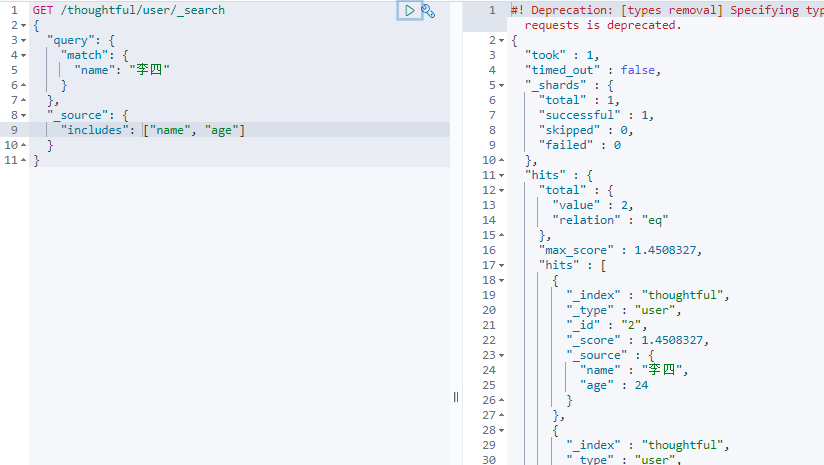Fold the arrow at response line 10
This screenshot has height=465, width=824.
(501, 160)
